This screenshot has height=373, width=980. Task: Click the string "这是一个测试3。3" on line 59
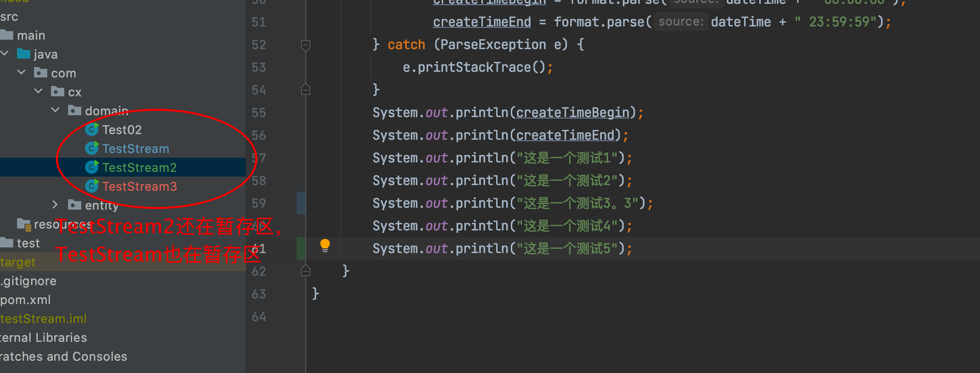click(577, 203)
